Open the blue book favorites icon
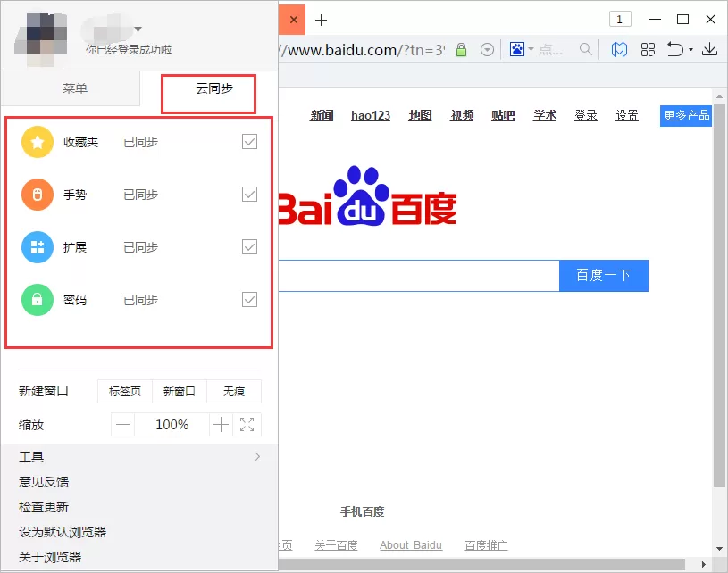Image resolution: width=728 pixels, height=573 pixels. (x=619, y=49)
